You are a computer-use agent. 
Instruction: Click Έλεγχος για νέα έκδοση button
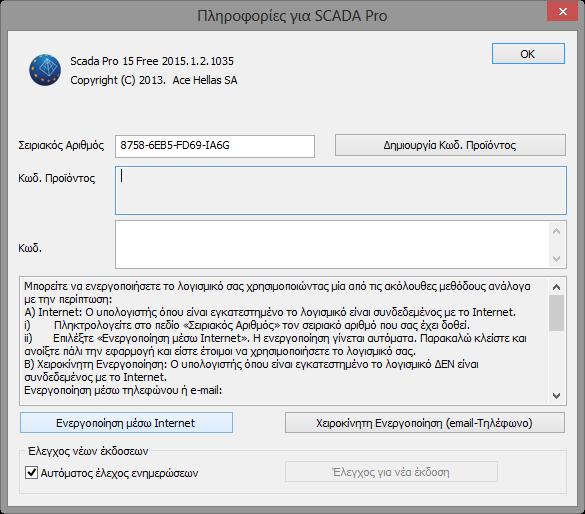pos(391,472)
